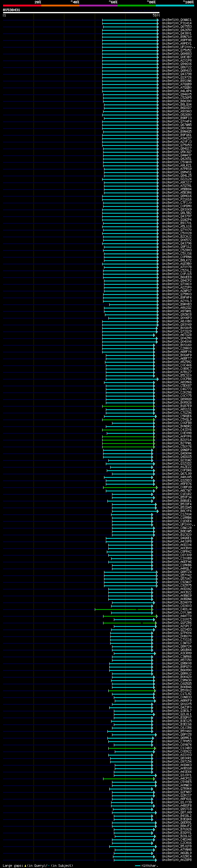Select hit label UniRef100_A1ZEZ2

click(177, 467)
